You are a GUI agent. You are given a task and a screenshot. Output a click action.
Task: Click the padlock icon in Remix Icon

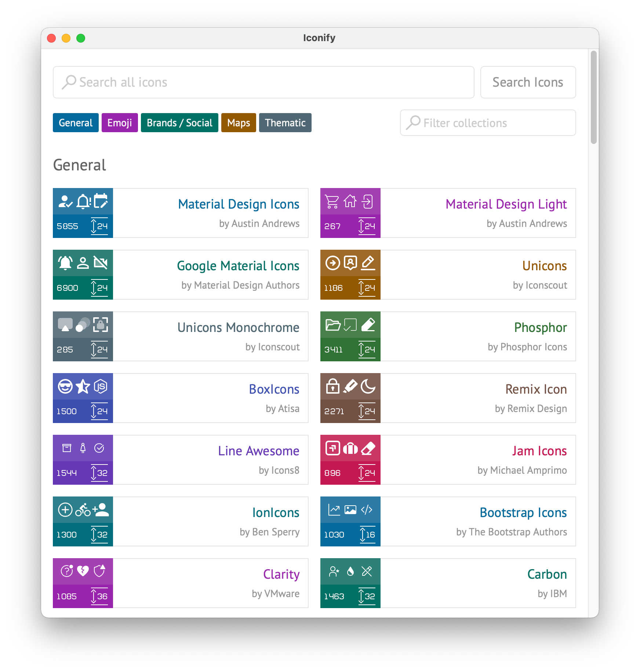[332, 386]
